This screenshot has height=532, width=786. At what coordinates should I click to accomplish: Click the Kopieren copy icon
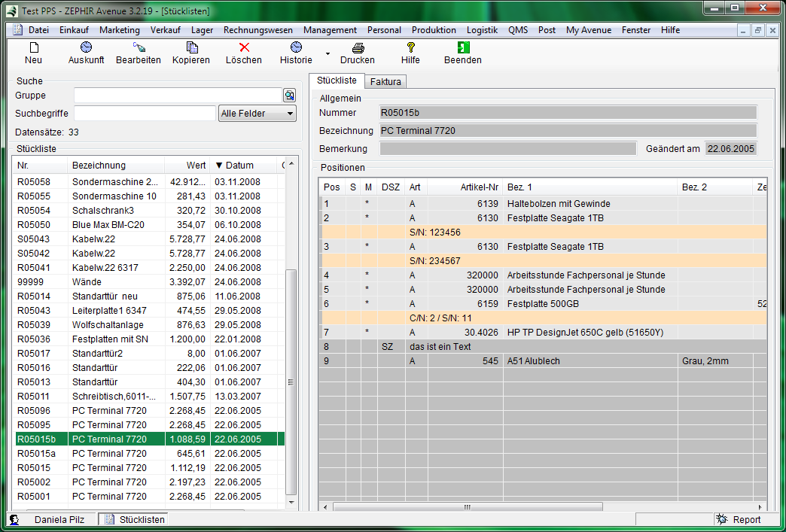click(x=191, y=47)
